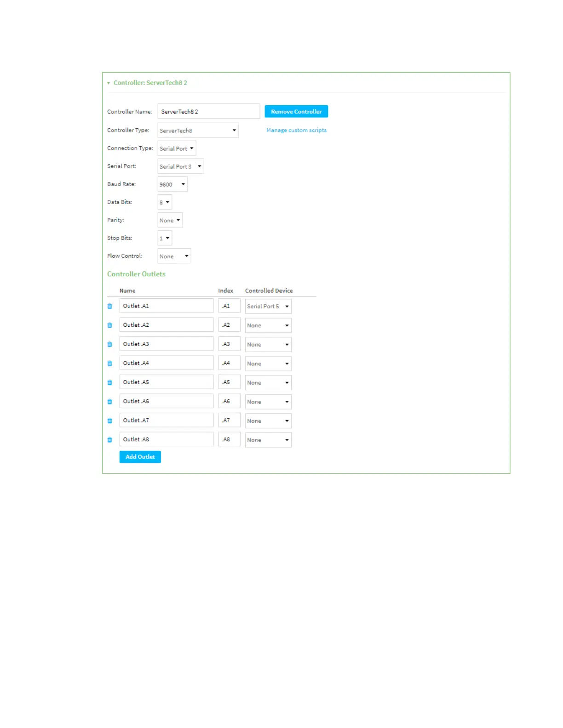This screenshot has height=728, width=563.
Task: Open the Parity dropdown
Action: tap(170, 220)
